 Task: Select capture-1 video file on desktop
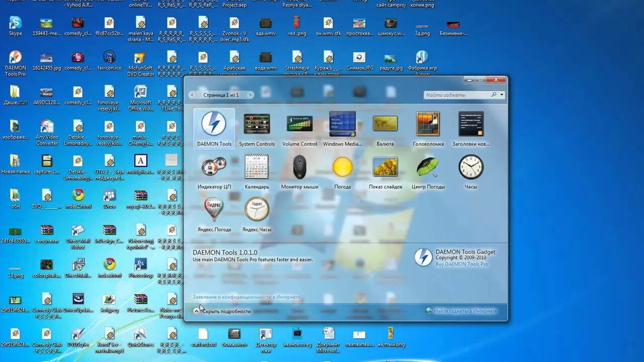(x=47, y=164)
